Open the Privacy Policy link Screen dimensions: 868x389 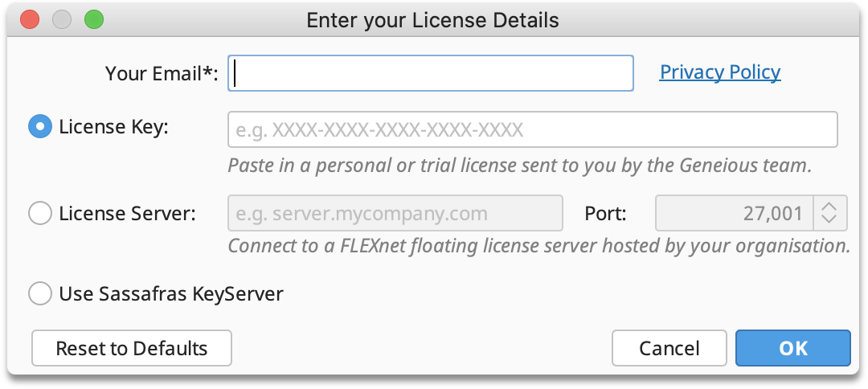click(x=719, y=72)
